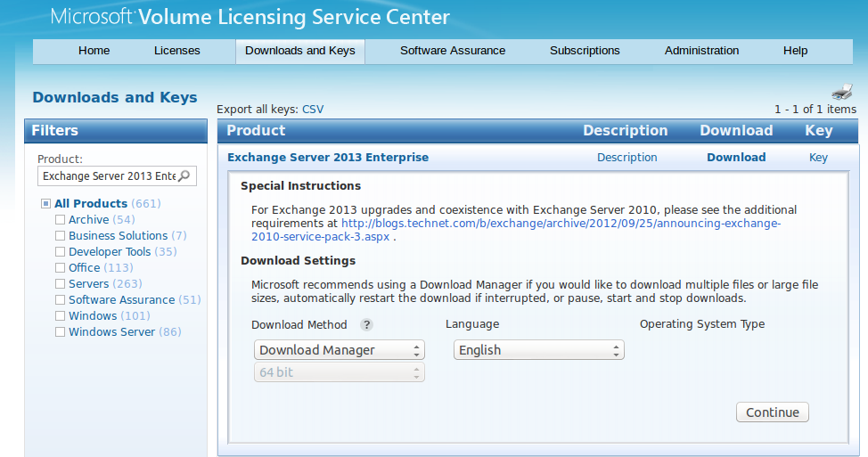Tick the Office filter checkbox

tap(60, 268)
